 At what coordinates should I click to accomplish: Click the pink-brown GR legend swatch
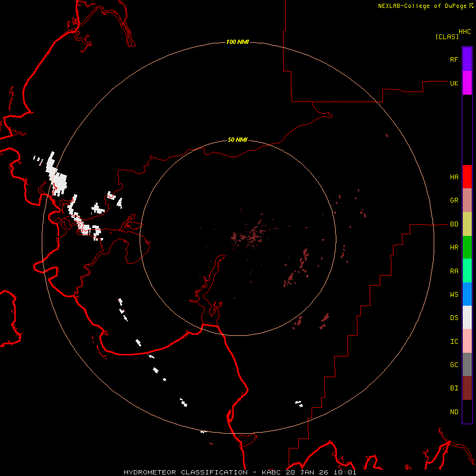[x=467, y=200]
